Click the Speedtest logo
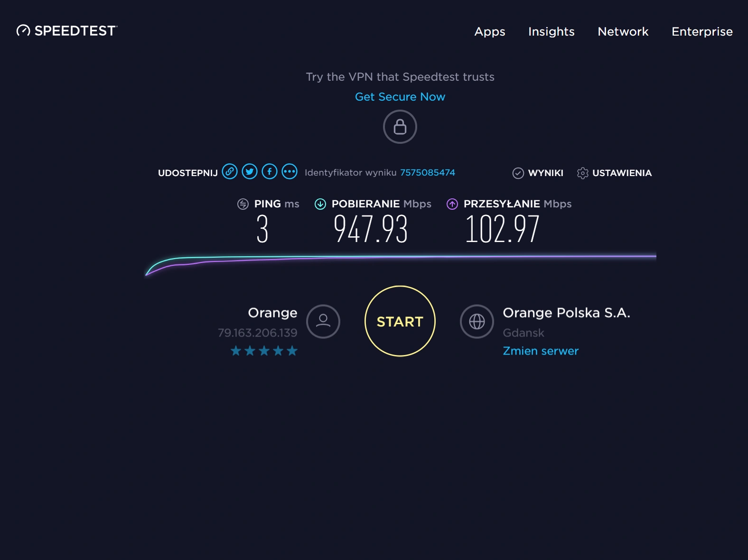The image size is (748, 560). pyautogui.click(x=67, y=31)
